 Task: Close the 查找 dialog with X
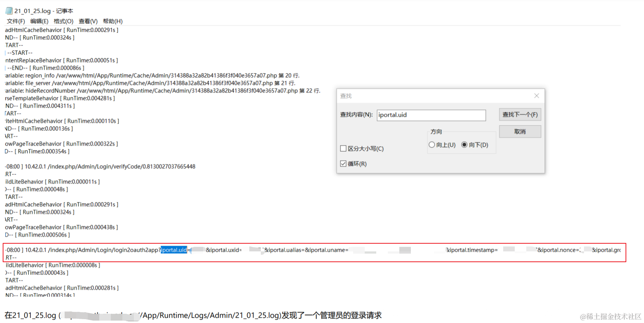[x=537, y=96]
